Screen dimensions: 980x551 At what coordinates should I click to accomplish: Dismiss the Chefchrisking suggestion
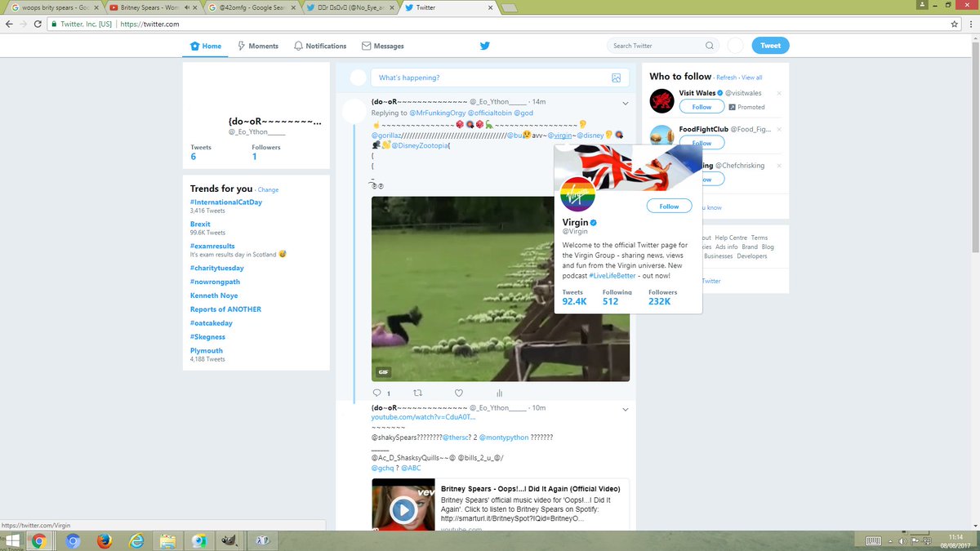pos(779,166)
